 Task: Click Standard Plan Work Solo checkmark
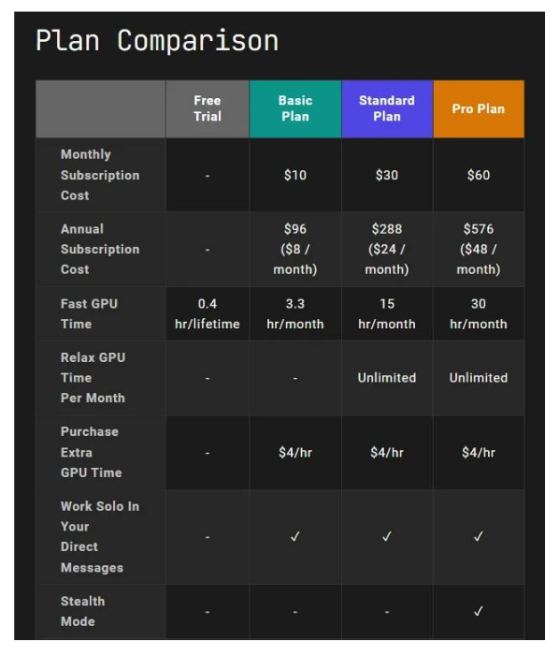(x=387, y=536)
